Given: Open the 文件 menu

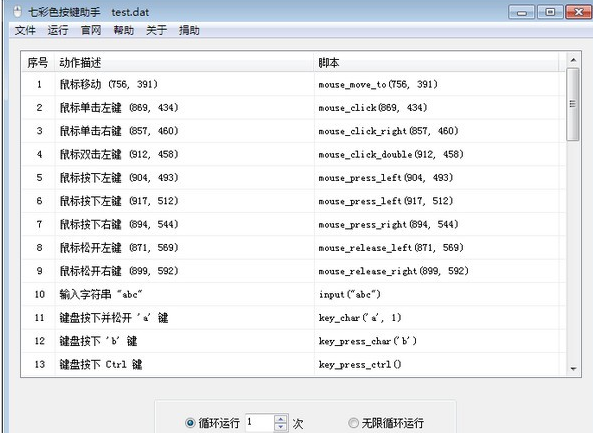Looking at the screenshot, I should pyautogui.click(x=25, y=30).
